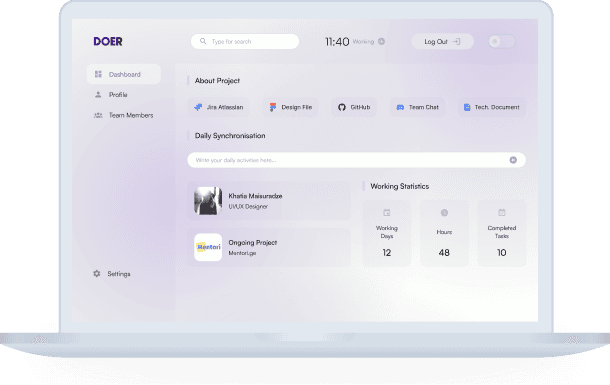Click the Working Statistics heading
The height and width of the screenshot is (385, 610).
[400, 186]
